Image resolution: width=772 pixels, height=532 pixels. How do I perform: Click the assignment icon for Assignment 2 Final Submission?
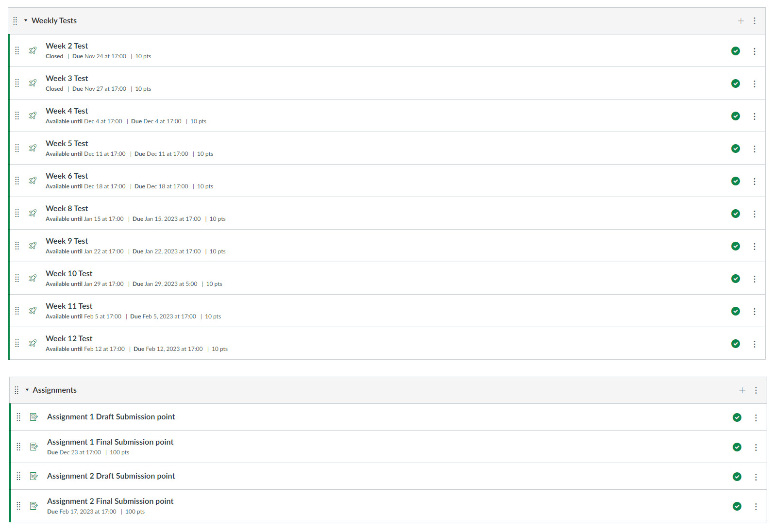(x=34, y=506)
